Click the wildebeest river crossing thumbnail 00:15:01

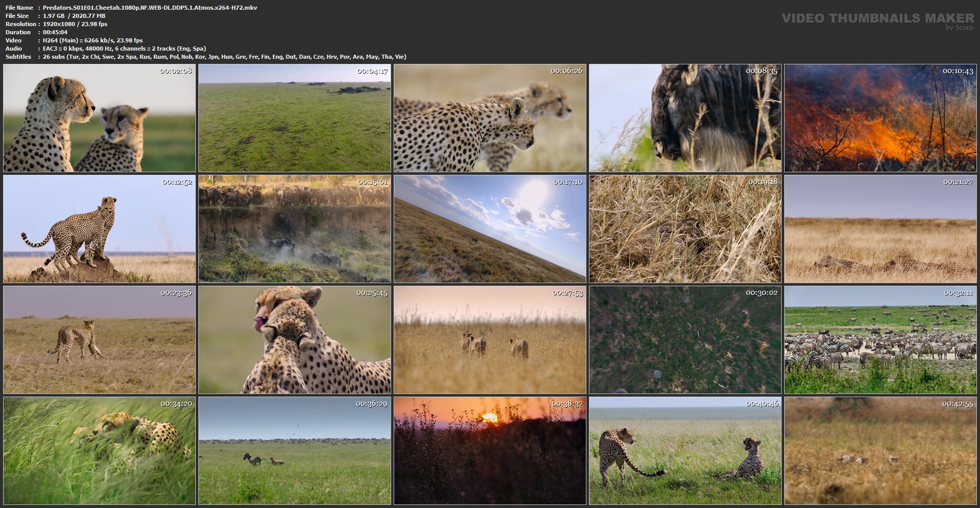tap(294, 229)
